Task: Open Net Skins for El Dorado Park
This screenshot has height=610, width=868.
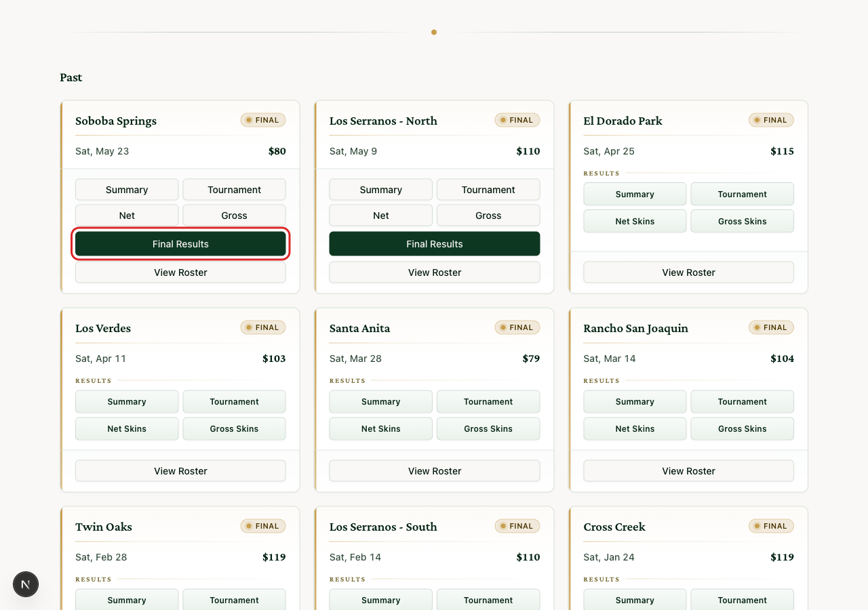Action: coord(635,221)
